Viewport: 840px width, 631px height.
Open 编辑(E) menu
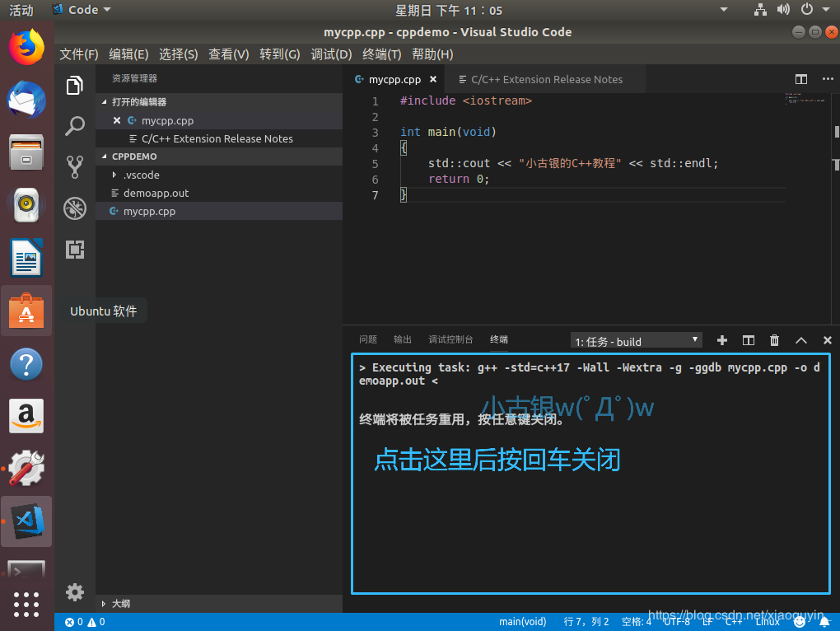point(128,54)
